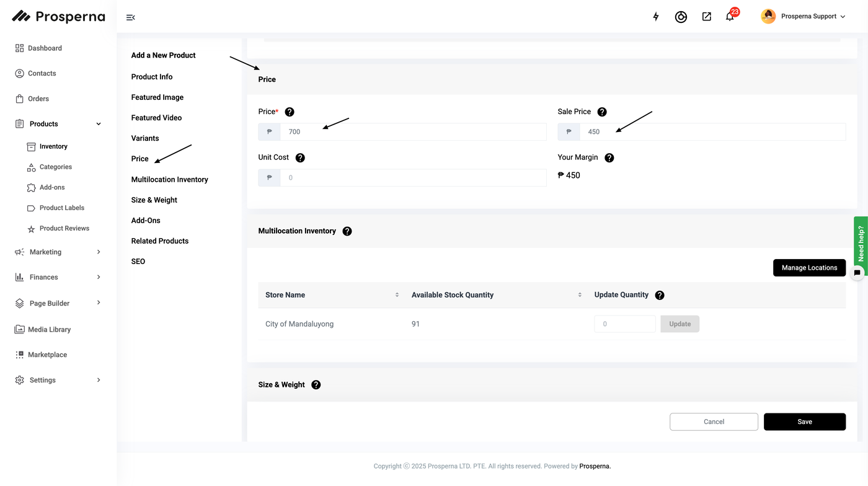Open the notifications bell icon
868x486 pixels.
click(730, 17)
